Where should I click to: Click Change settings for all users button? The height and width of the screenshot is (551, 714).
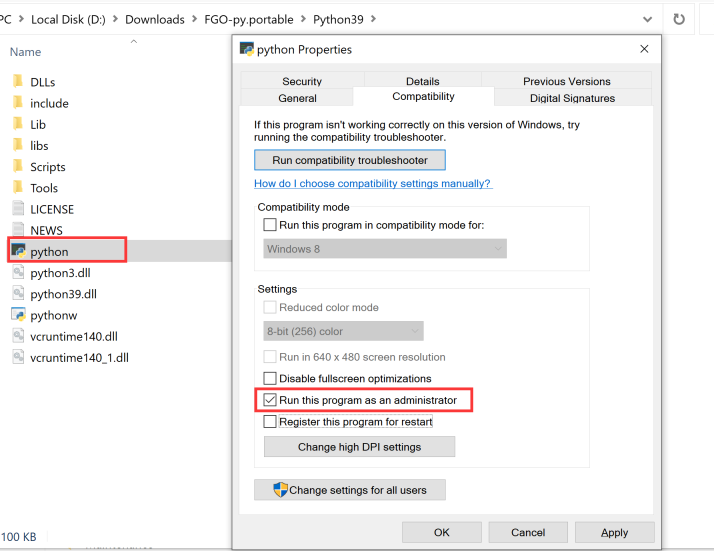tap(350, 490)
